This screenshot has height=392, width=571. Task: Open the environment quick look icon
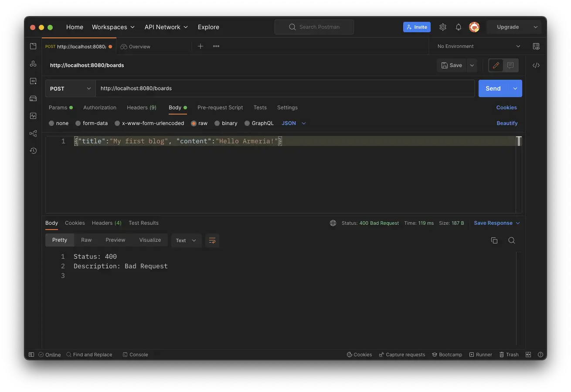tap(536, 46)
